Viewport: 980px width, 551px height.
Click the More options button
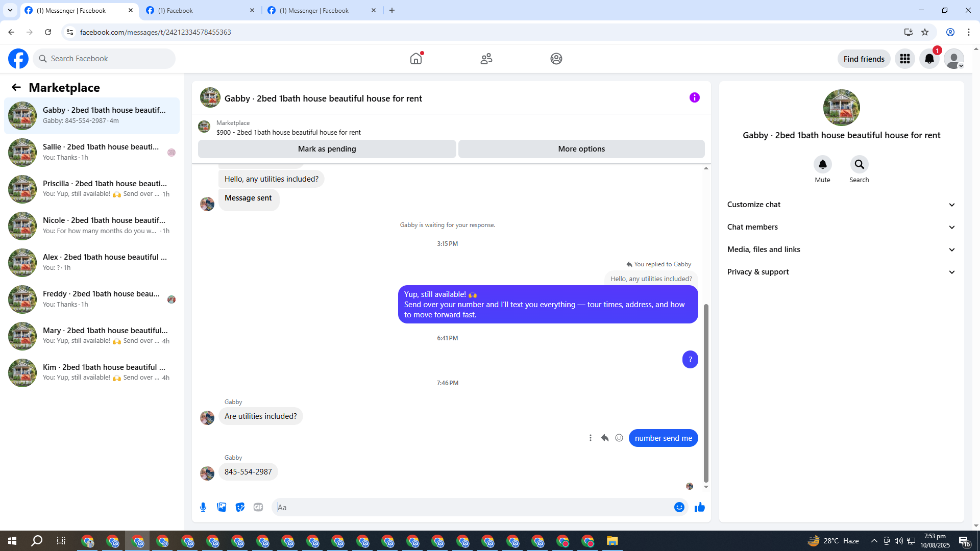pyautogui.click(x=581, y=149)
